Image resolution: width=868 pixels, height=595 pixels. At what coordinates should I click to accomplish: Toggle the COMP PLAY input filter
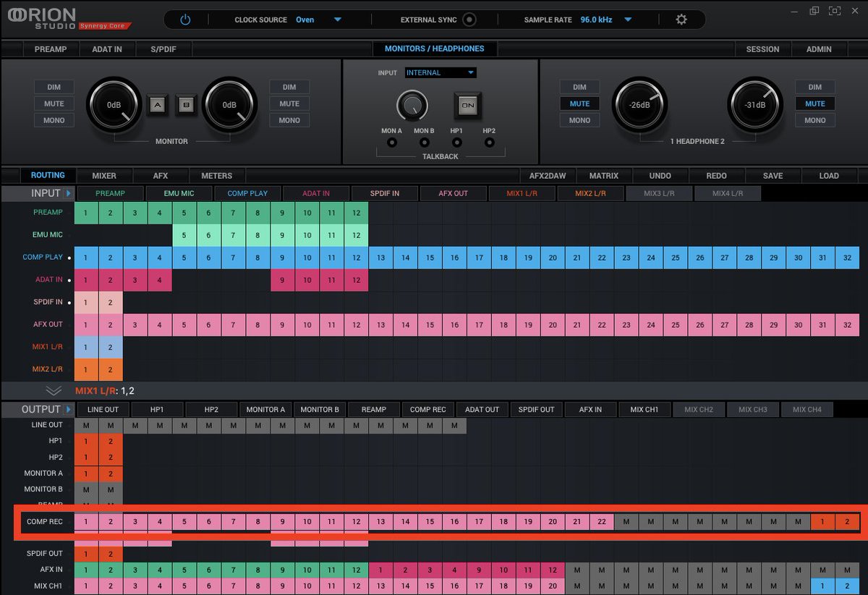click(x=248, y=193)
